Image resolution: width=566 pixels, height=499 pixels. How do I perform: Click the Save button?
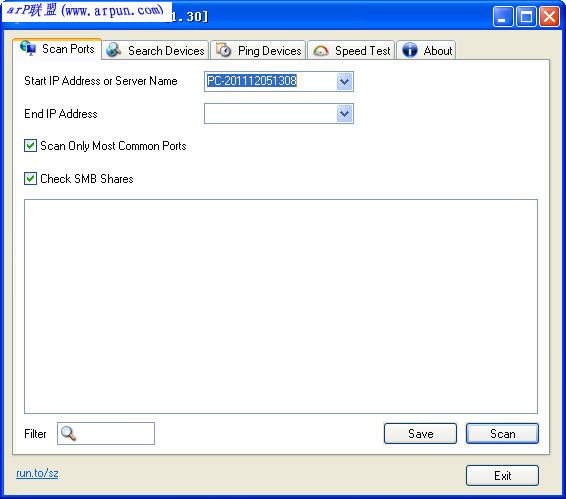click(x=420, y=433)
